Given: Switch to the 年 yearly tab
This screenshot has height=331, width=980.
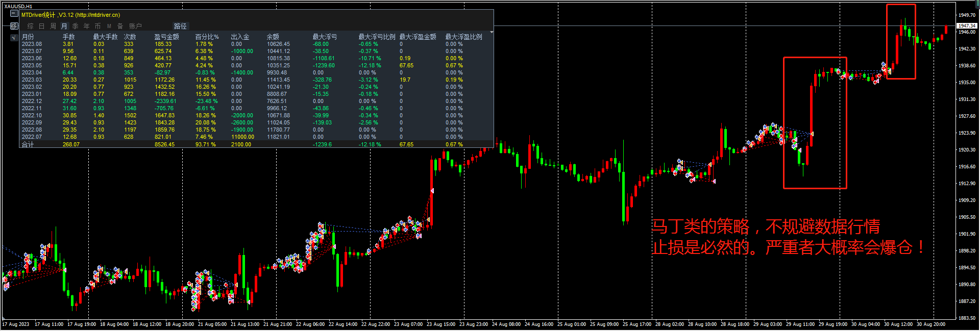Looking at the screenshot, I should point(86,26).
